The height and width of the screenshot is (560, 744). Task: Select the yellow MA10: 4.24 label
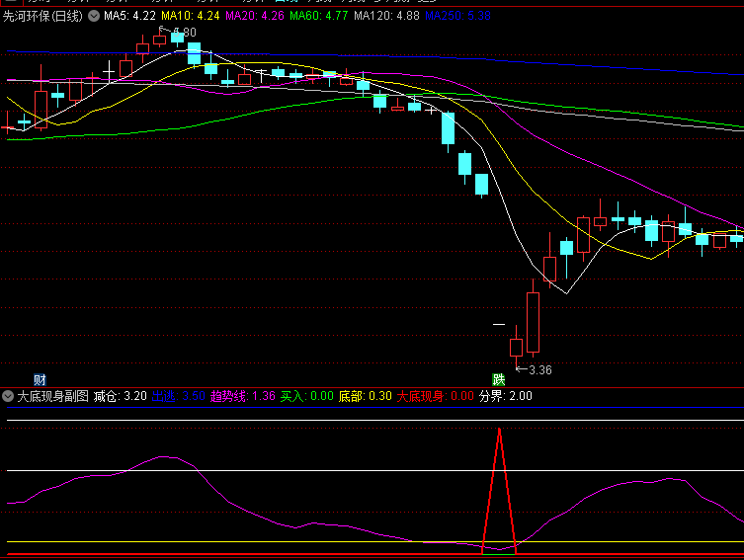[x=191, y=16]
